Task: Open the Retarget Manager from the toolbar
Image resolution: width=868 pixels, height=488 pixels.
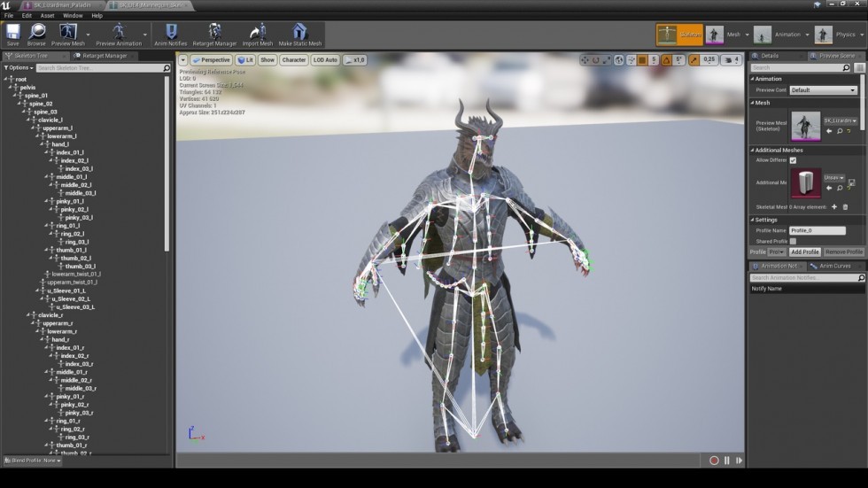Action: (x=214, y=35)
